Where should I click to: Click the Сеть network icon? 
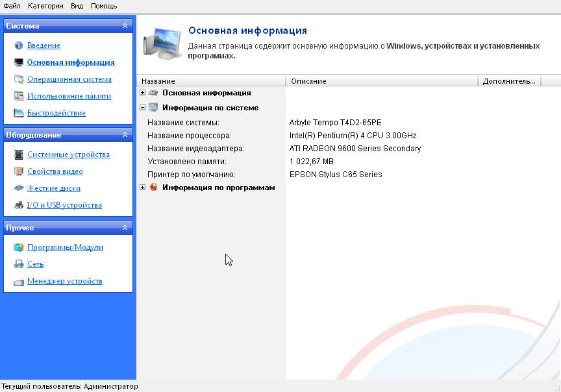pyautogui.click(x=19, y=264)
